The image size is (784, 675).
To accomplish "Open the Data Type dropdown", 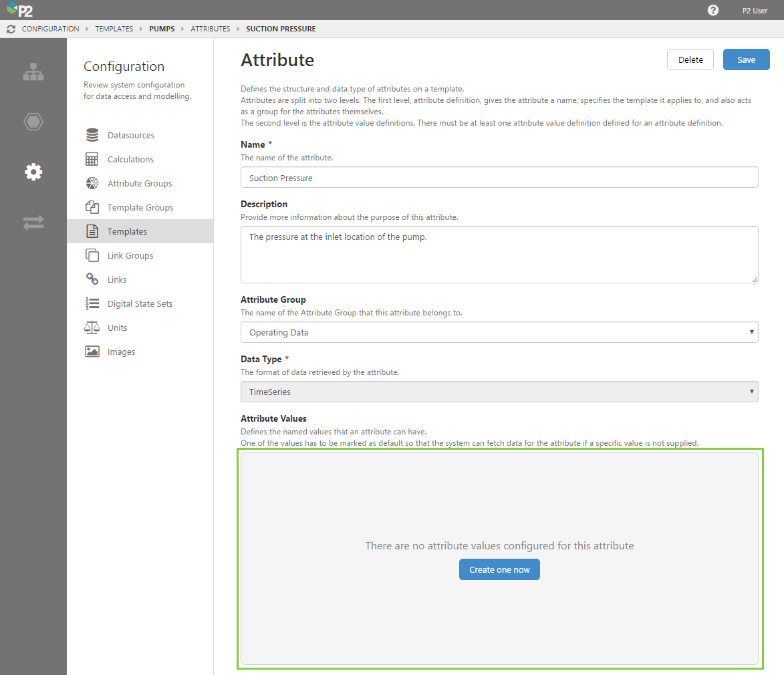I will (x=499, y=392).
